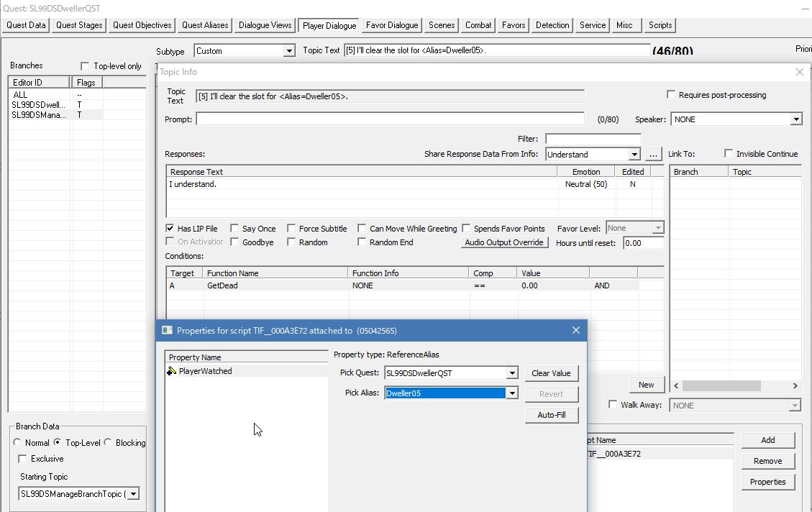Open the Starting Topic dropdown

(x=133, y=494)
